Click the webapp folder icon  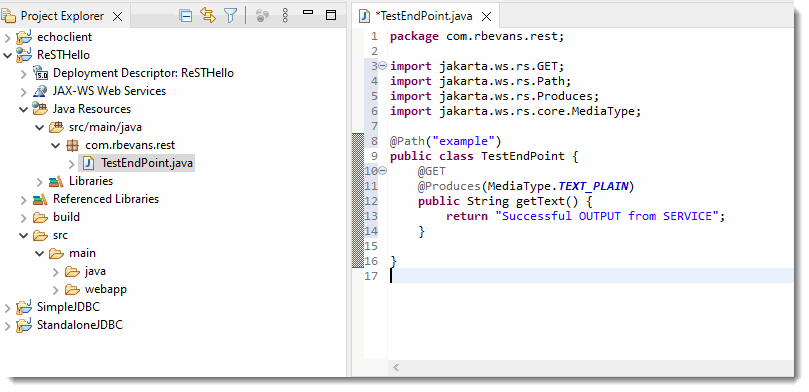tap(73, 289)
